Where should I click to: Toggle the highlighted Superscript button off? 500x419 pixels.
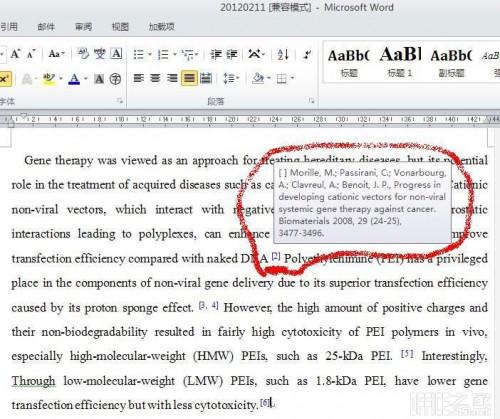(x=5, y=79)
